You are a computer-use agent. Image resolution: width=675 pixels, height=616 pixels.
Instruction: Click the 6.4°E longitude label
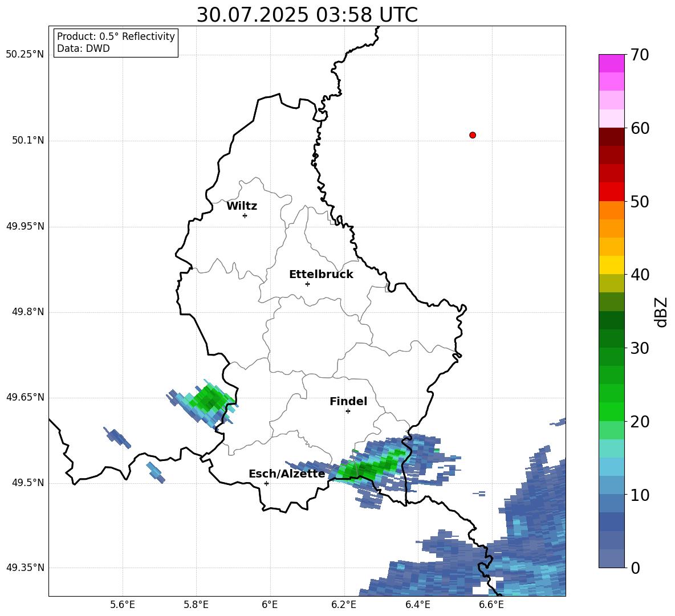tap(417, 605)
